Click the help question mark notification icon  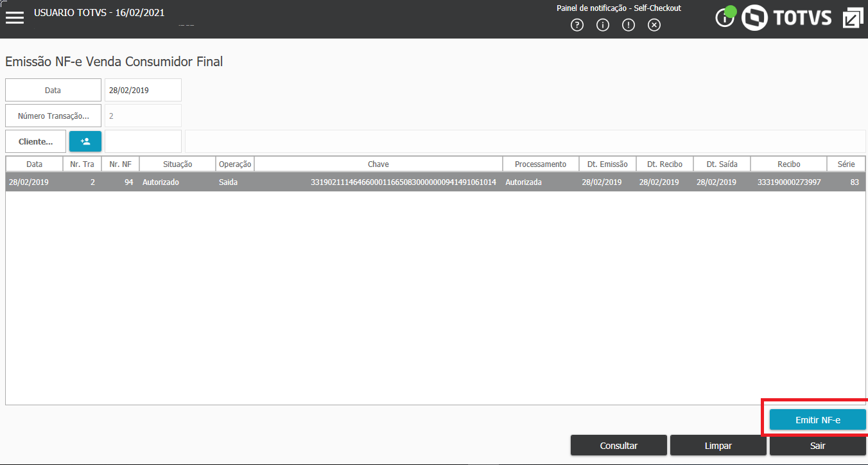click(x=577, y=25)
